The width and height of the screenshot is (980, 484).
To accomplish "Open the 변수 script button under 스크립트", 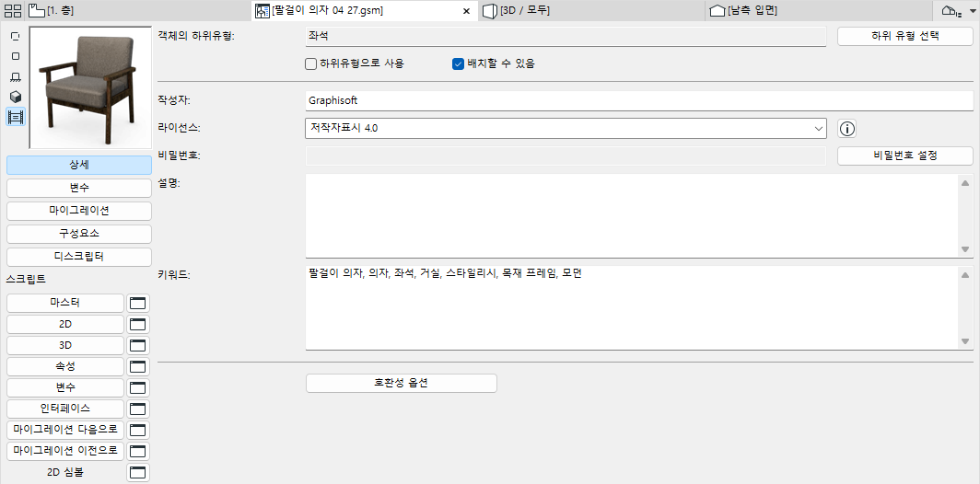I will click(65, 387).
